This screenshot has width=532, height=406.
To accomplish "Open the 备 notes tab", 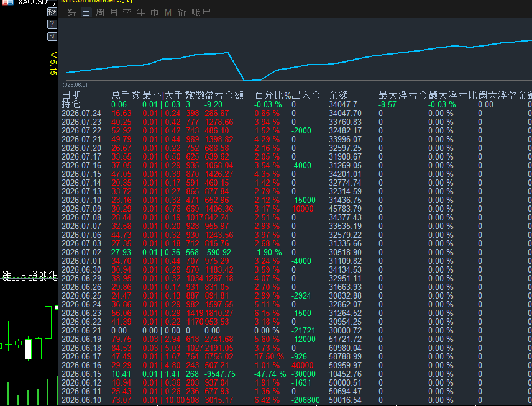I will point(182,12).
